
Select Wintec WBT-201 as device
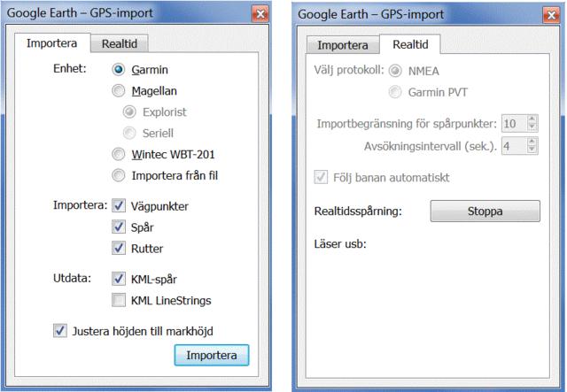click(119, 154)
